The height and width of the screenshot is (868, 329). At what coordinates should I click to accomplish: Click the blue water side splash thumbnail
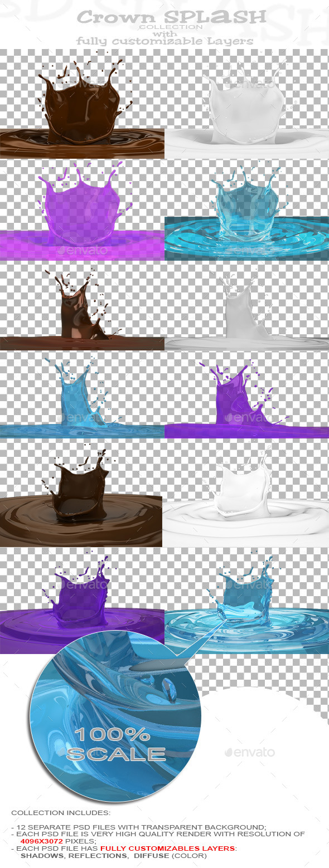point(82,395)
